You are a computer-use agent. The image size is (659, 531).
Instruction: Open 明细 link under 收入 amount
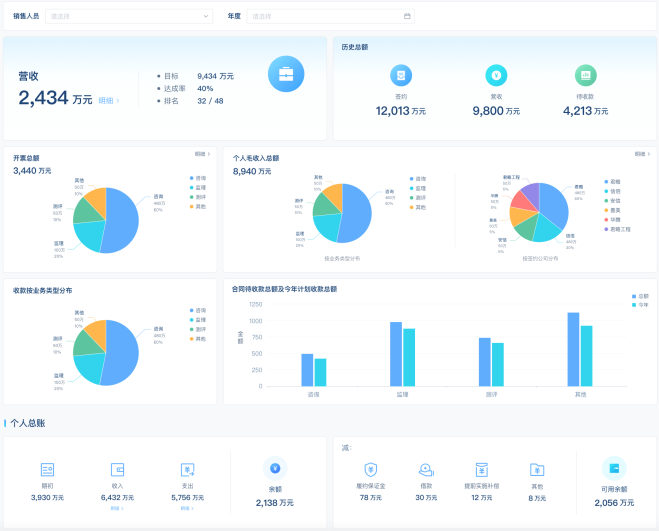pyautogui.click(x=117, y=508)
